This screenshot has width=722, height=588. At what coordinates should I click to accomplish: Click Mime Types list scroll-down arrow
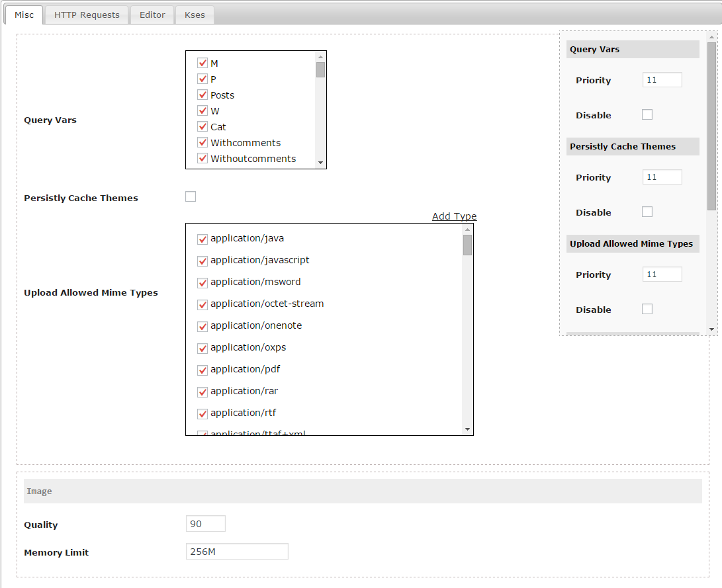pos(467,429)
